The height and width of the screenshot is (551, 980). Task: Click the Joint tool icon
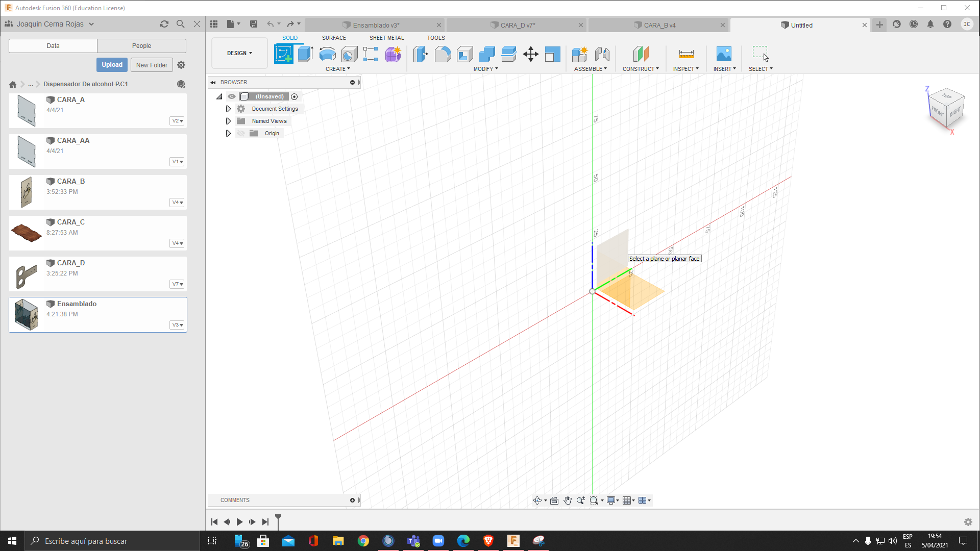click(x=602, y=54)
